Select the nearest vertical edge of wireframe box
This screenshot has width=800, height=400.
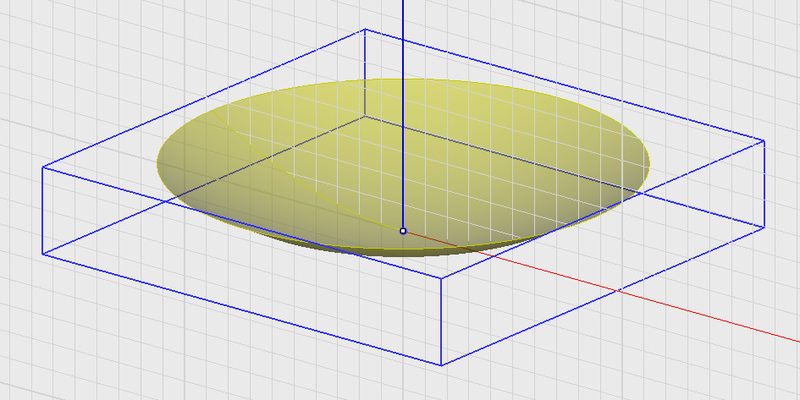click(x=441, y=322)
